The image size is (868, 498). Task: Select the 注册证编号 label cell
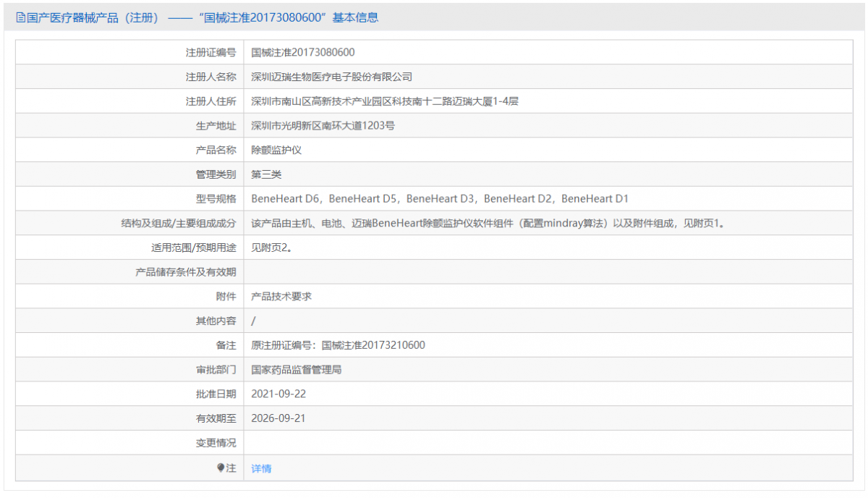tap(130, 52)
